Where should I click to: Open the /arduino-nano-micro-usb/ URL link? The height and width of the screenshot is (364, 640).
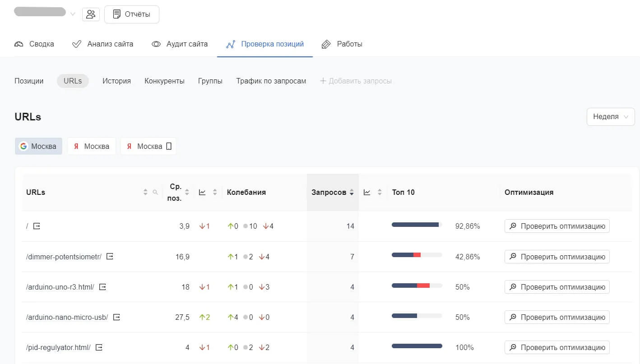pyautogui.click(x=67, y=317)
